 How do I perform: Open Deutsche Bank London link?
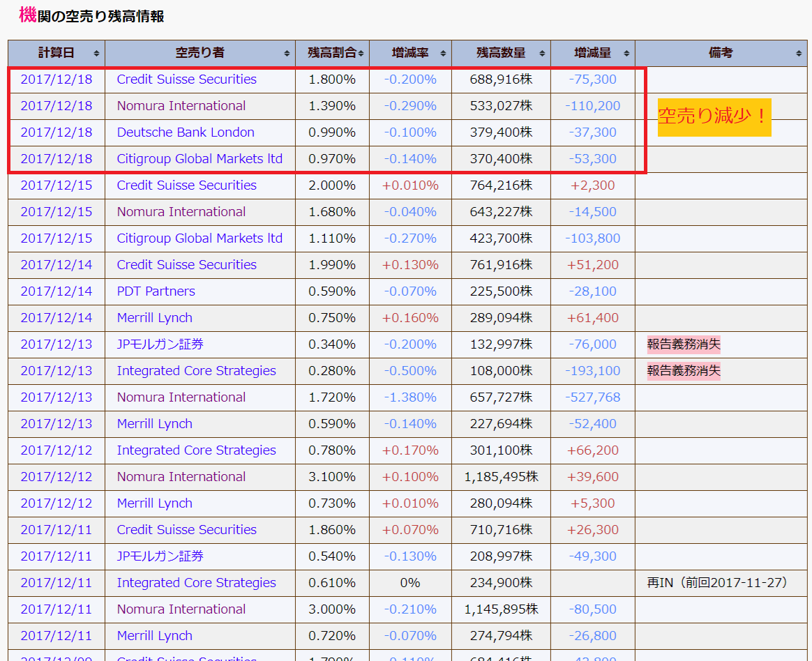tap(186, 132)
